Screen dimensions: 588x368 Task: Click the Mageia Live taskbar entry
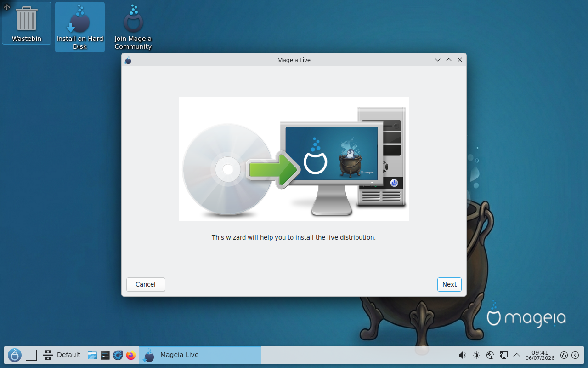(200, 355)
